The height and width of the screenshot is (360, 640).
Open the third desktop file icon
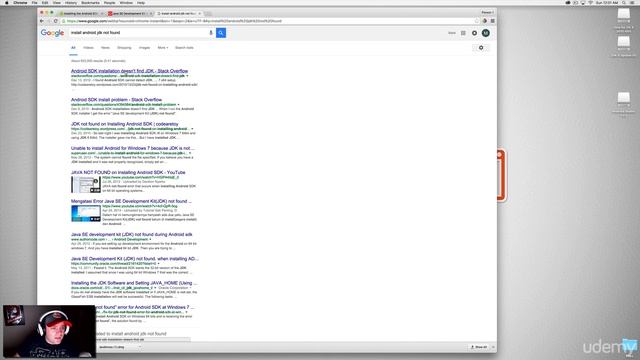tap(623, 98)
